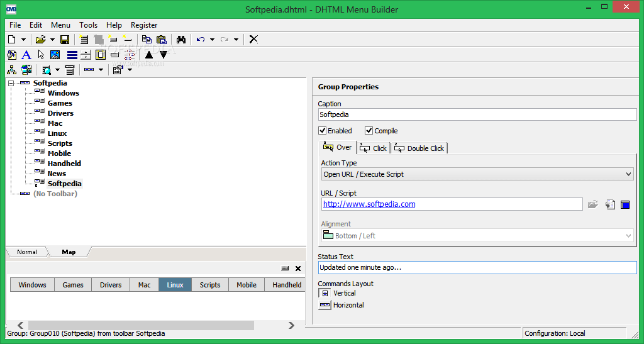Click the hierarchy diagram icon
644x344 pixels.
point(11,70)
